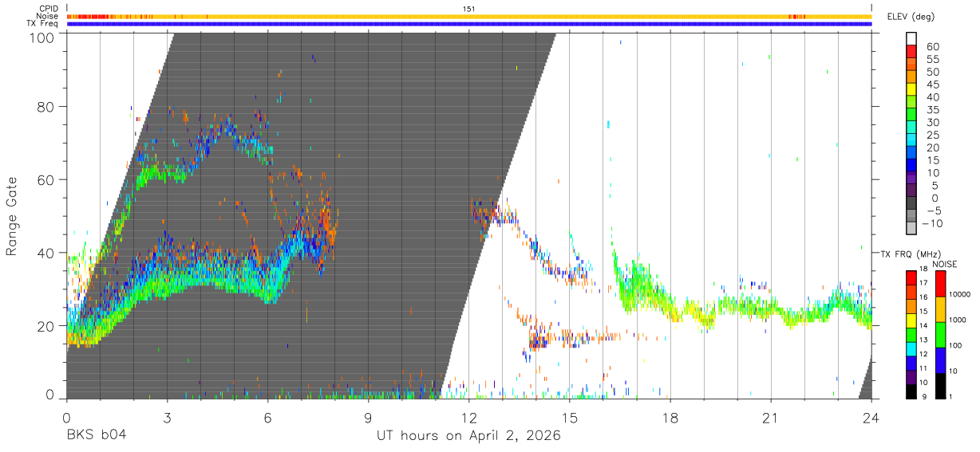Click the 'BKS b04' radar beam label
Screen dimensions: 980x452
pyautogui.click(x=97, y=436)
